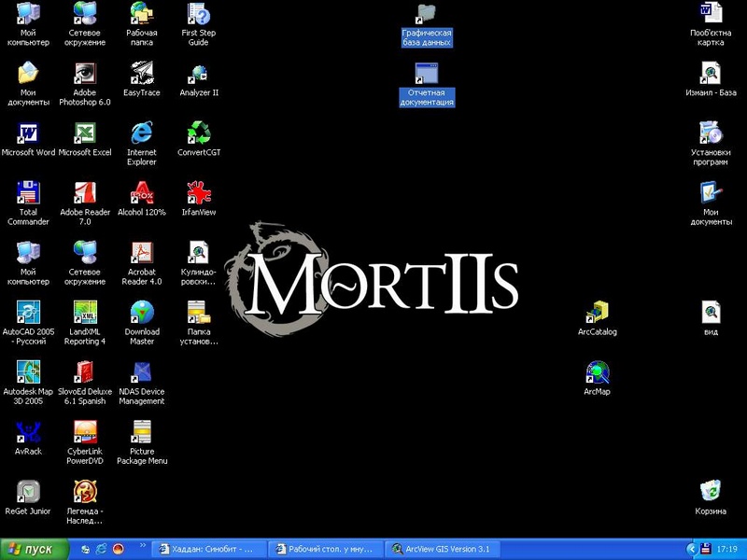Expand hidden system tray icons arrow
Viewport: 747px width, 560px height.
[691, 550]
